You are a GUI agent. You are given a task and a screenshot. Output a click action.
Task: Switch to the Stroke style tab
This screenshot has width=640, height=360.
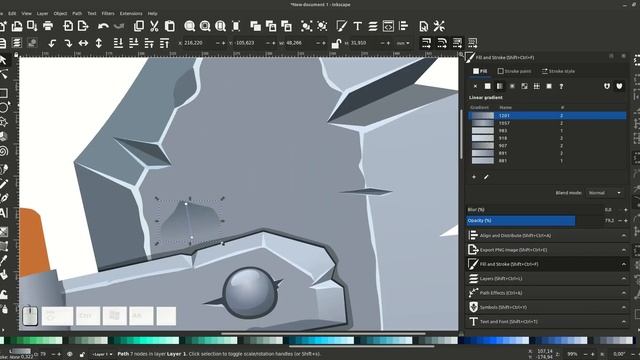tap(558, 71)
